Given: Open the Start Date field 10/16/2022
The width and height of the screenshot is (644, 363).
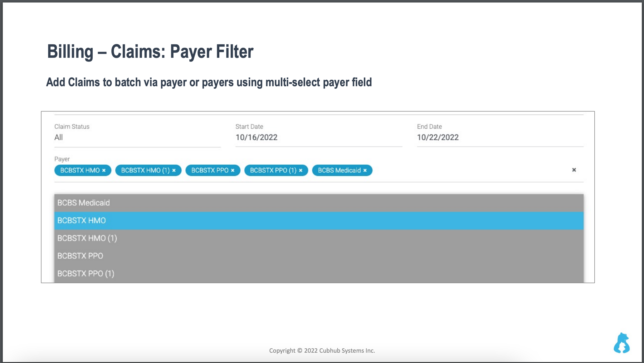Looking at the screenshot, I should (319, 137).
